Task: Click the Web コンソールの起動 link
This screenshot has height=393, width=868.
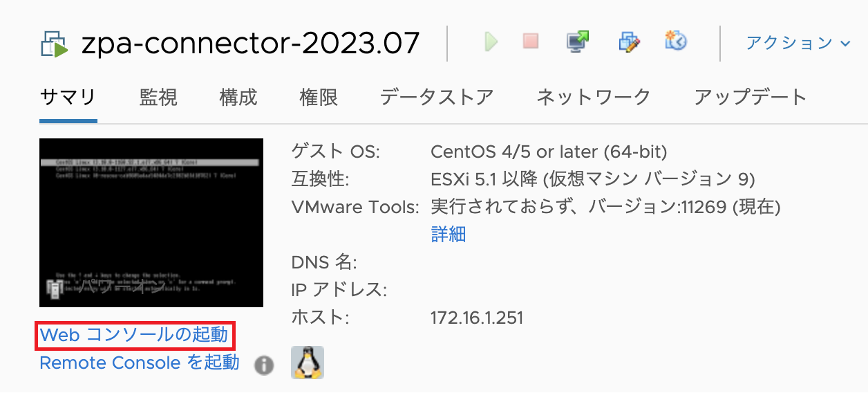Action: point(134,336)
